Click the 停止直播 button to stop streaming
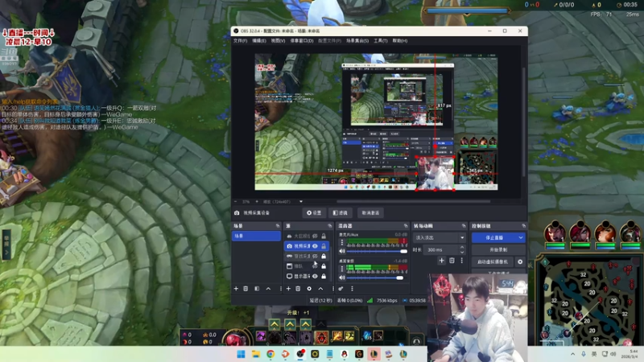 pyautogui.click(x=494, y=237)
